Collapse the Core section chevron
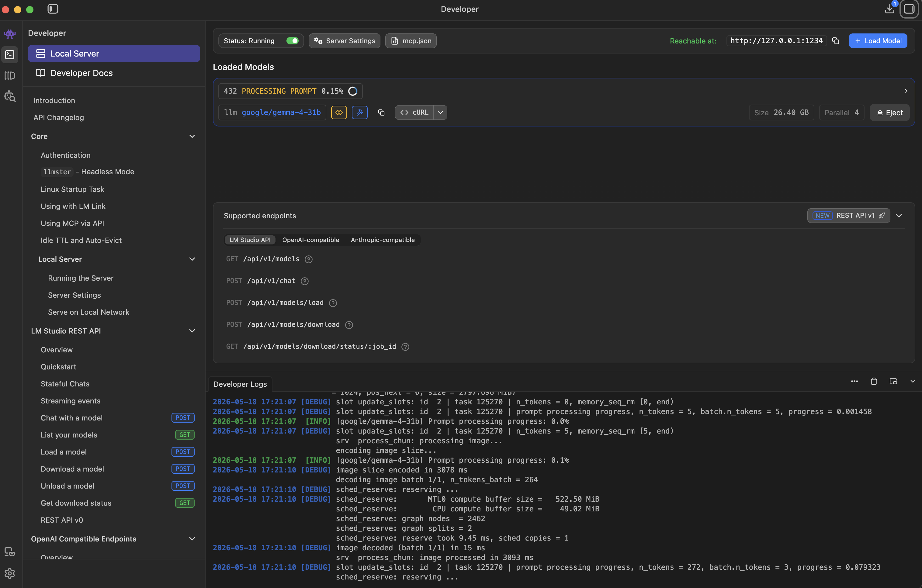This screenshot has height=588, width=922. tap(192, 136)
